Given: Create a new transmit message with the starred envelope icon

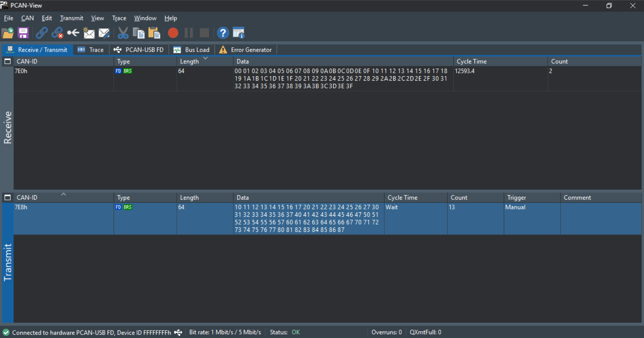Looking at the screenshot, I should 89,33.
